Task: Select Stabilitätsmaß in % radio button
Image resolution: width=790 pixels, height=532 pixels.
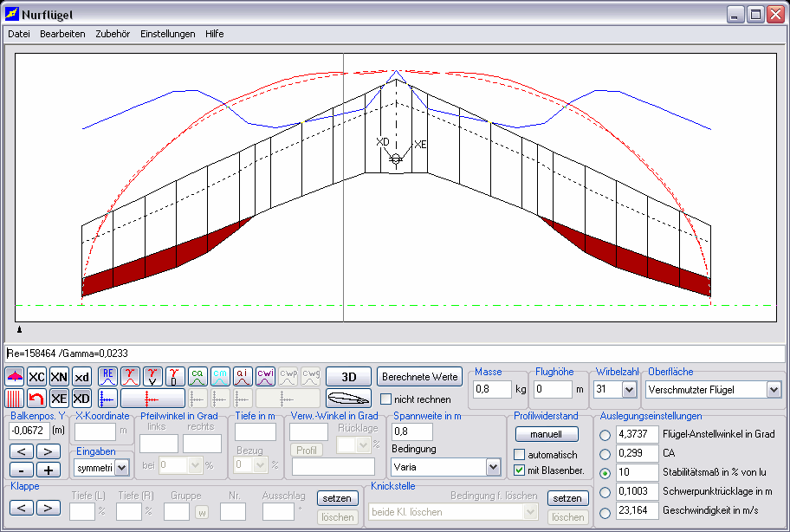Action: (x=605, y=473)
